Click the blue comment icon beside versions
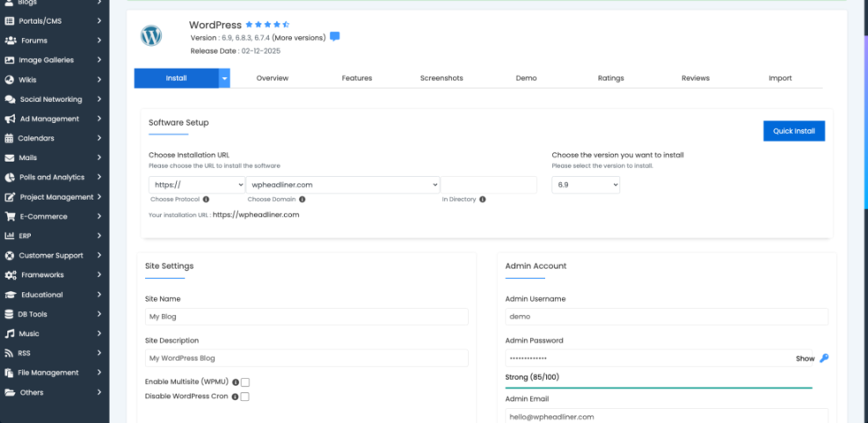The width and height of the screenshot is (868, 423). click(335, 37)
